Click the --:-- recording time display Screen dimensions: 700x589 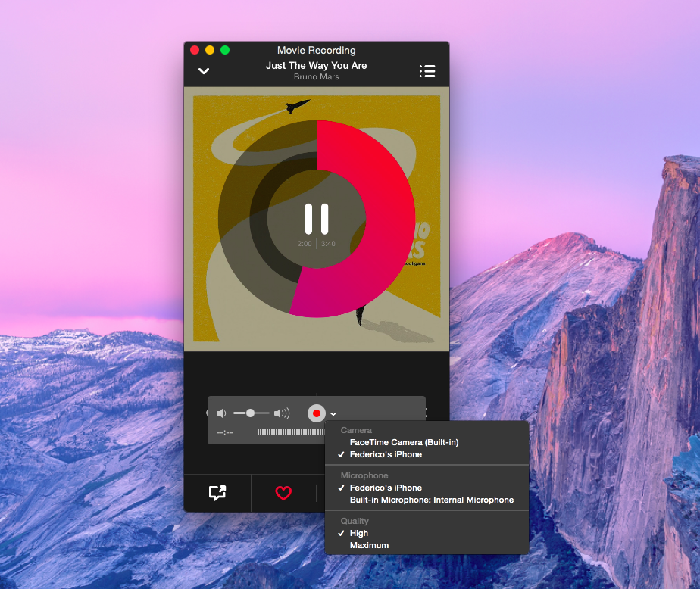[x=224, y=432]
